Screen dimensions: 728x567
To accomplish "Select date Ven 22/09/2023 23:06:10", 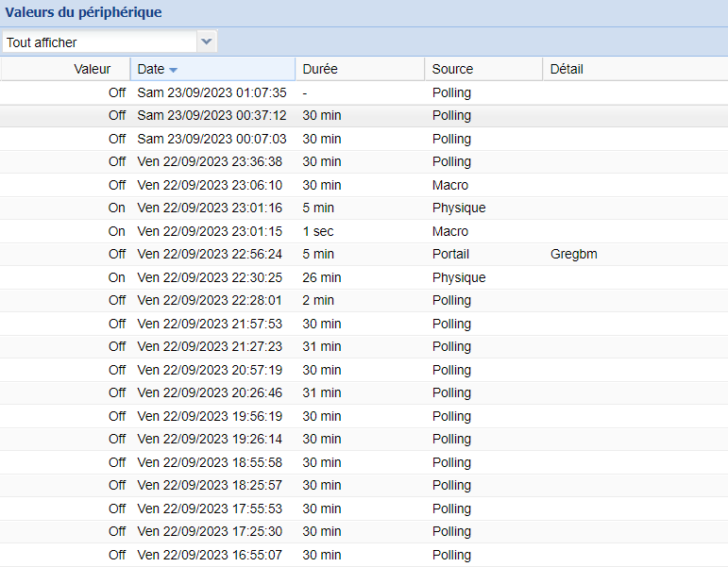I will (210, 185).
